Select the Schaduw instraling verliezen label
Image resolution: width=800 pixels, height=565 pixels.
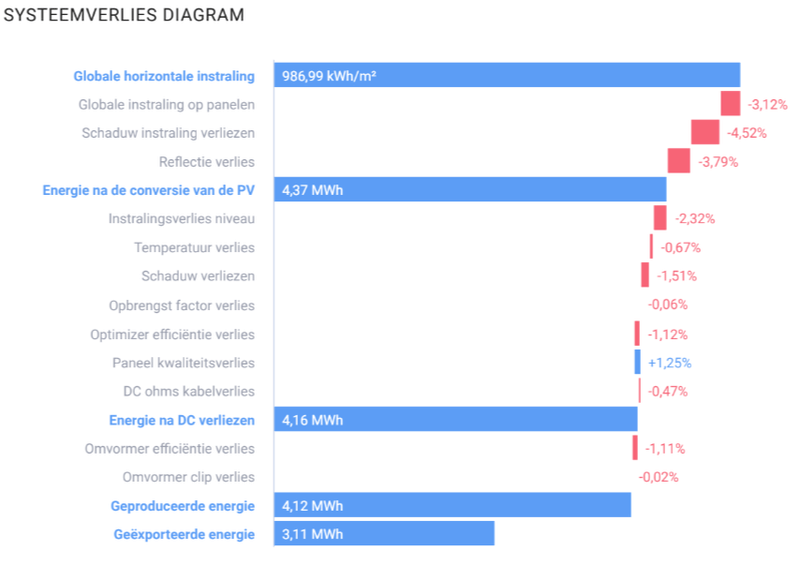pos(168,133)
